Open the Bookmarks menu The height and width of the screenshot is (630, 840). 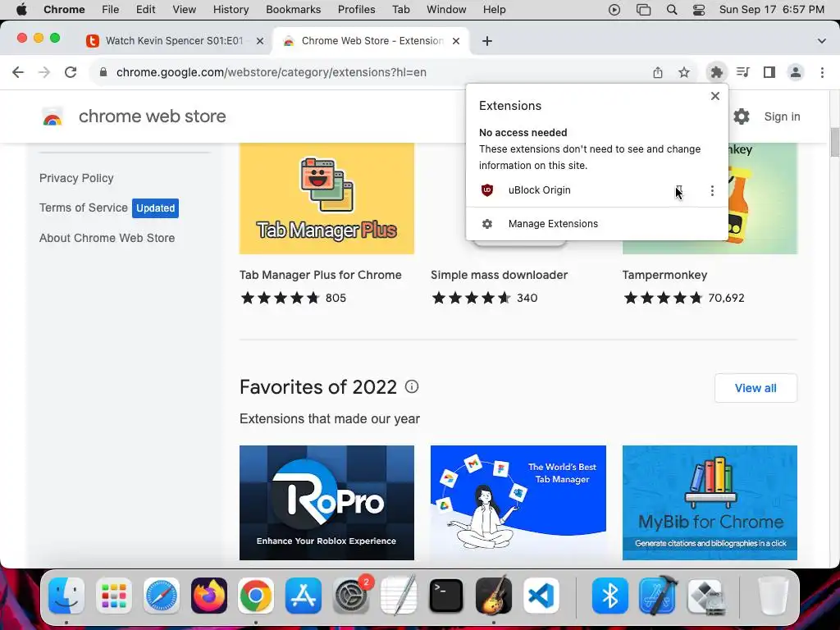point(293,10)
